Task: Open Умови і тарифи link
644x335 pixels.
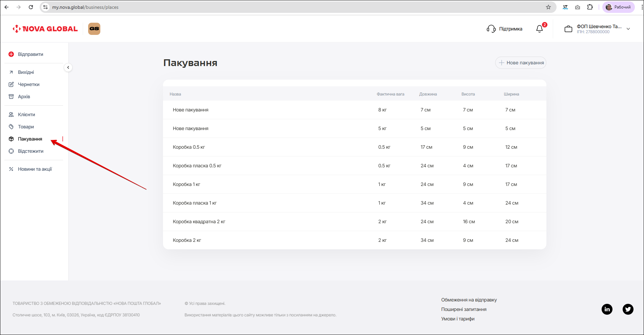Action: click(458, 319)
